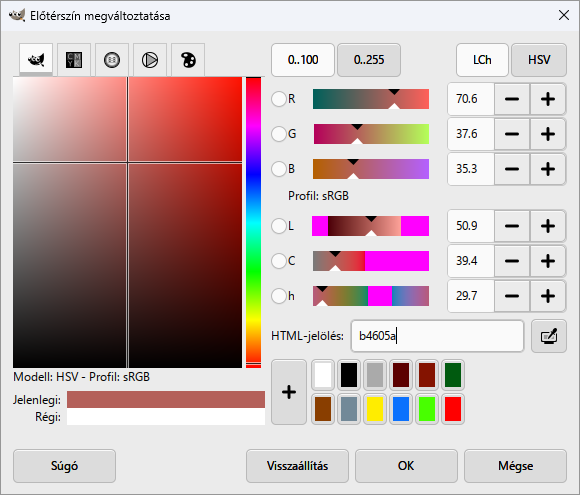Pick the blue history swatch
This screenshot has height=495, width=580.
pyautogui.click(x=401, y=409)
